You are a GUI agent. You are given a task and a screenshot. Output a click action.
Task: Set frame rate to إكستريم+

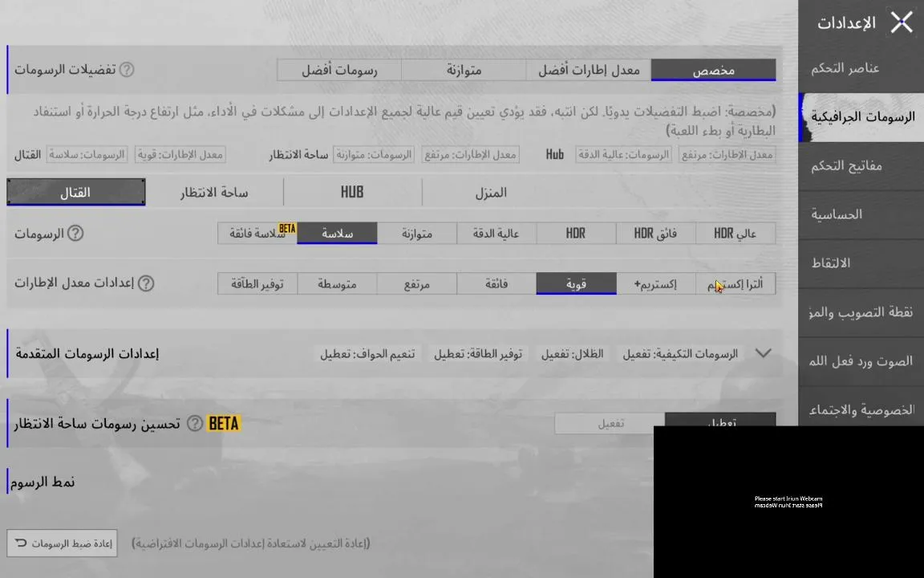(655, 283)
